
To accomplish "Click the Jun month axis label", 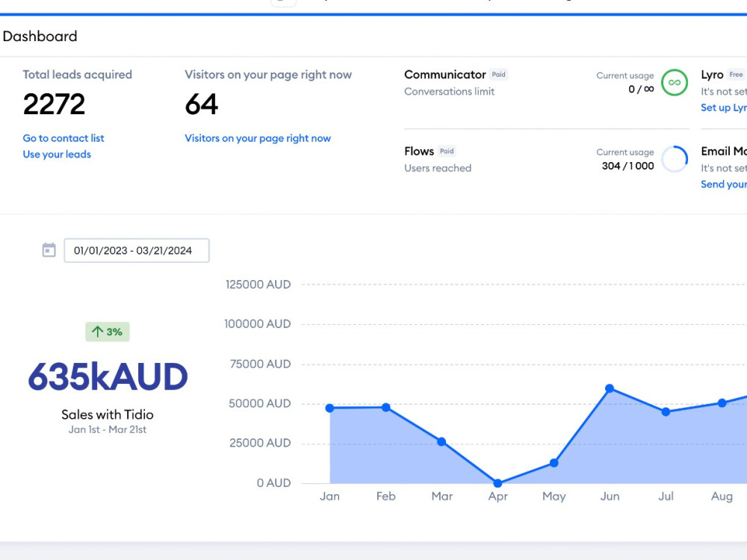I will pyautogui.click(x=610, y=497).
